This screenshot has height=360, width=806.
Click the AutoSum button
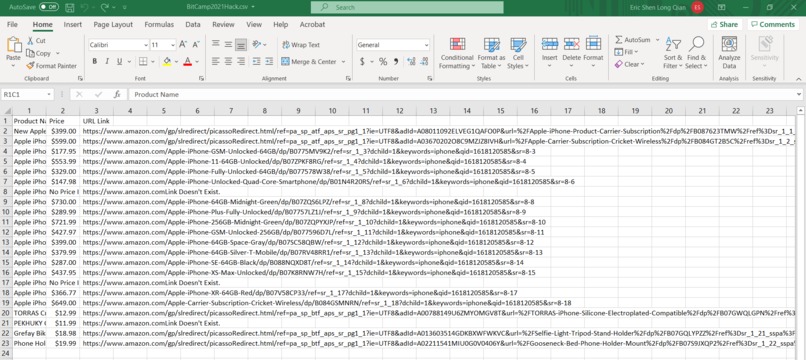click(633, 40)
